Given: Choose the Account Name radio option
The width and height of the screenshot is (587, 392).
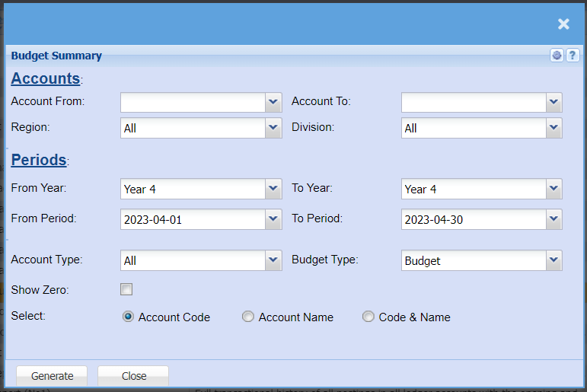Looking at the screenshot, I should coord(248,317).
